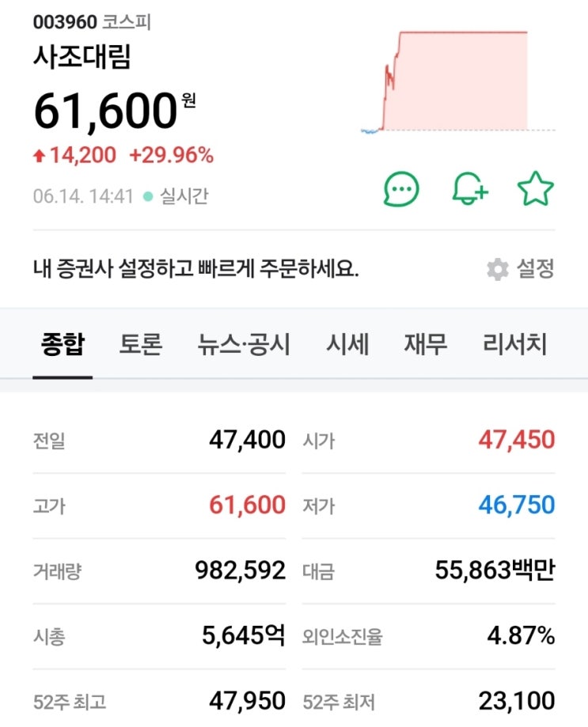
Task: Tap the intraday price mini chart
Action: pos(457,82)
